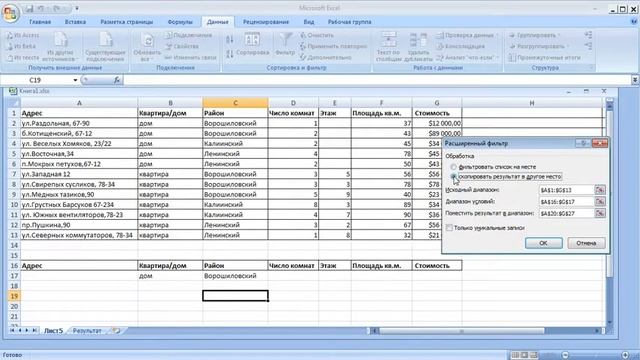The image size is (640, 360).
Task: Hide detail icon in Структура group
Action: [x=588, y=47]
